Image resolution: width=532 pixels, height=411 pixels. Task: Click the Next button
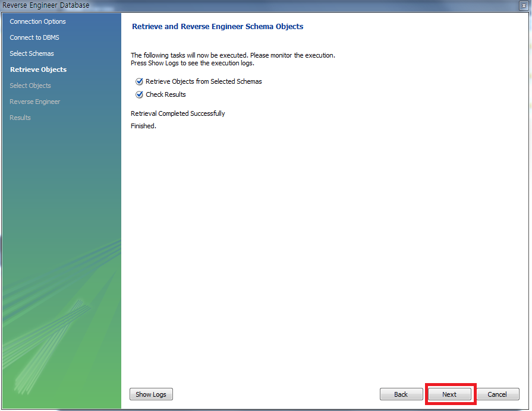click(x=449, y=394)
